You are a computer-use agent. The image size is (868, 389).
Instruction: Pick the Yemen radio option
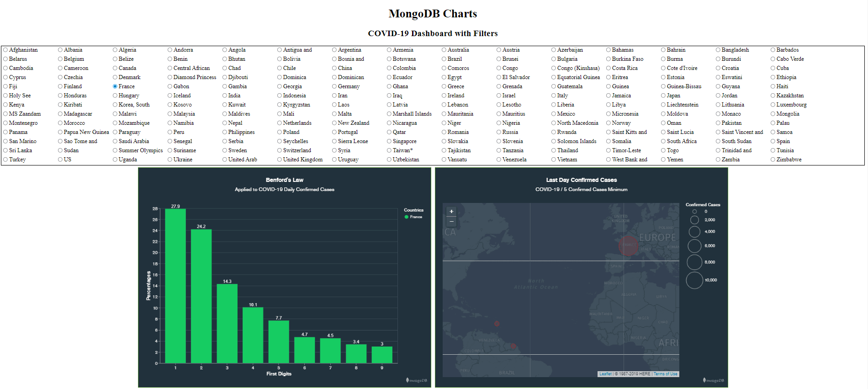point(663,160)
